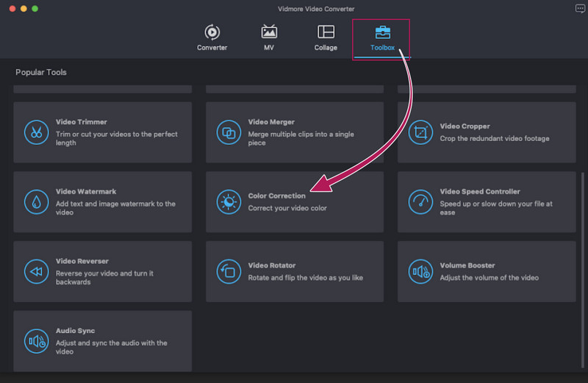
Task: Click the Volume Booster speaker icon
Action: (420, 271)
